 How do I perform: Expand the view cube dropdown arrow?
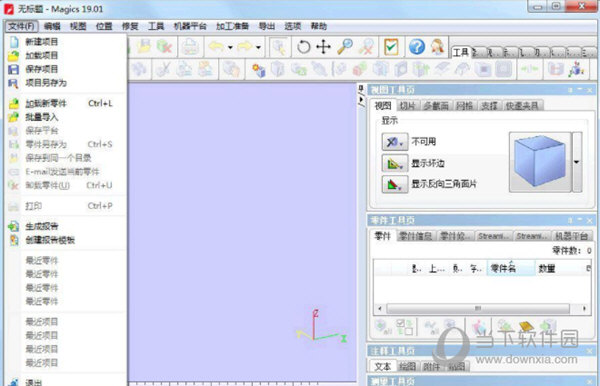point(577,162)
